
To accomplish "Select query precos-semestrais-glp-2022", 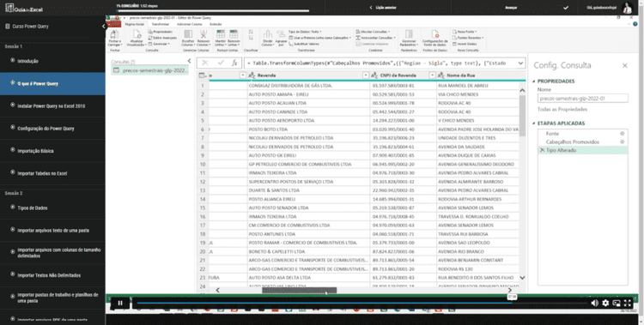I will (150, 70).
